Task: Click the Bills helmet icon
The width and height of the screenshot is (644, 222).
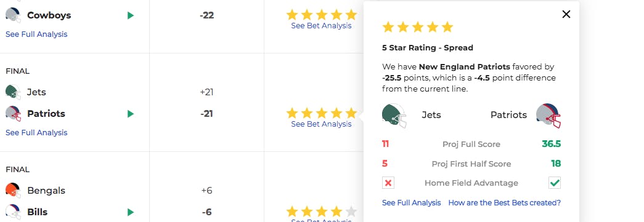Action: coord(13,212)
